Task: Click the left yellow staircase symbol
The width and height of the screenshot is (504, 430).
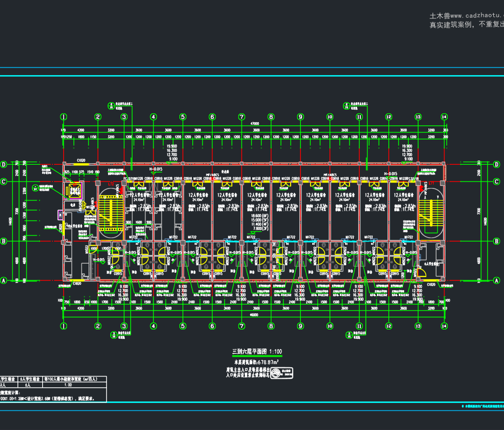Action: [111, 214]
